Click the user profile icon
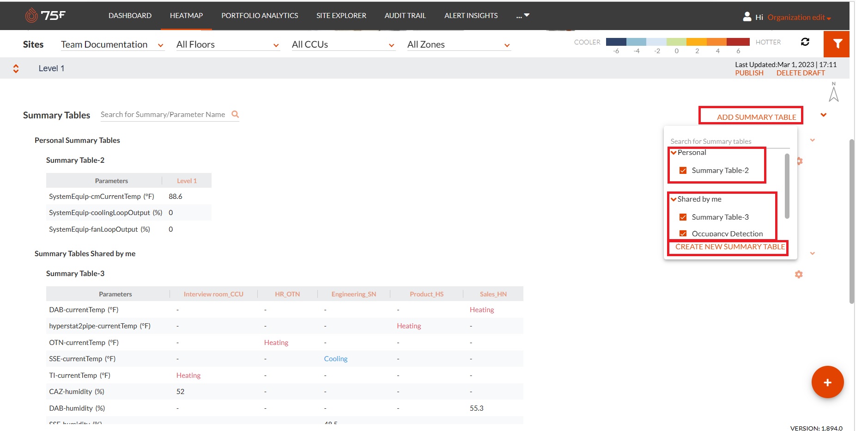 747,16
